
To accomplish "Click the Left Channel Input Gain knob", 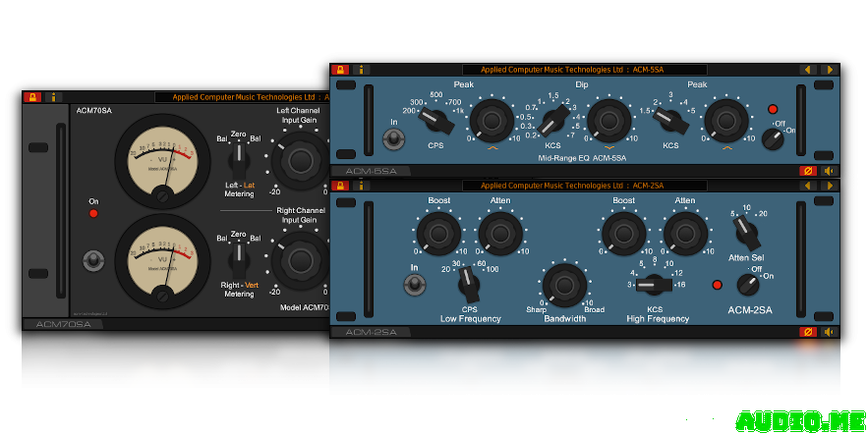I will tap(300, 160).
